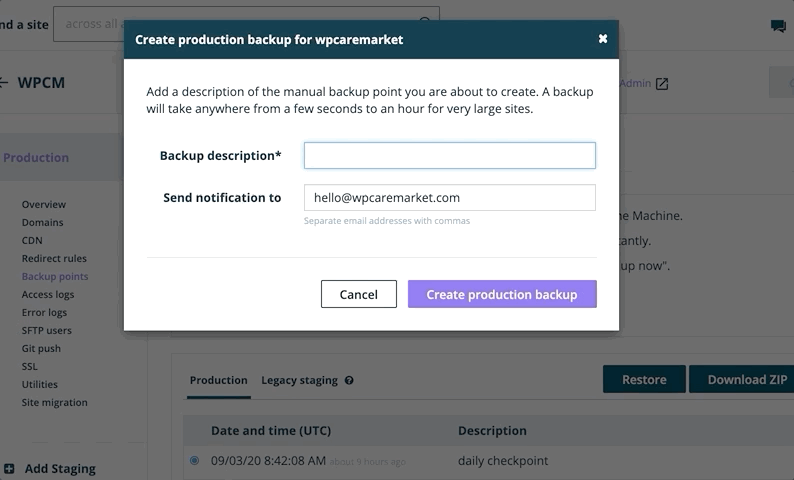Click the back arrow beside WPCM
This screenshot has height=480, width=794.
[3, 82]
